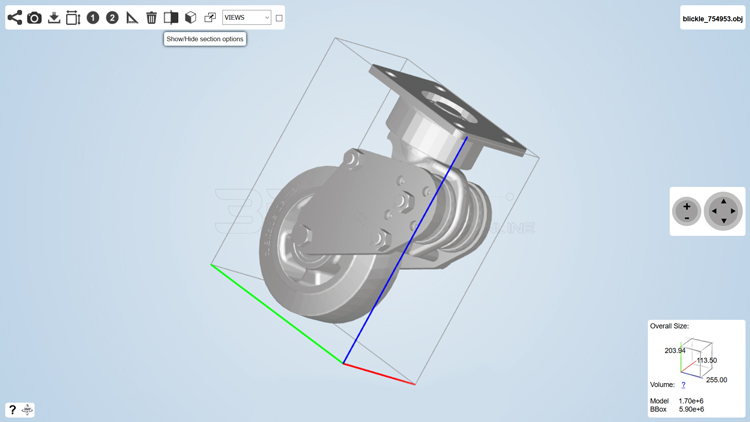Zoom out with the minus button
Image resolution: width=750 pixels, height=422 pixels.
point(687,218)
